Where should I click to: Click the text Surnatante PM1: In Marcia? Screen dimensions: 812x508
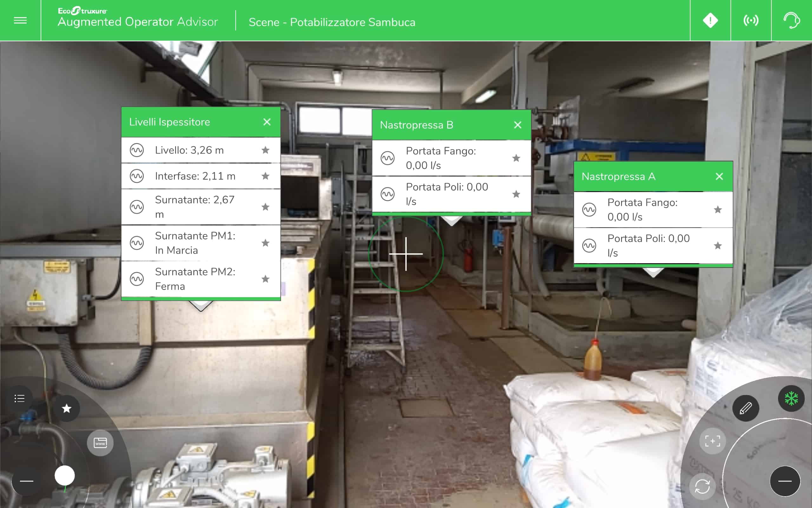coord(195,243)
